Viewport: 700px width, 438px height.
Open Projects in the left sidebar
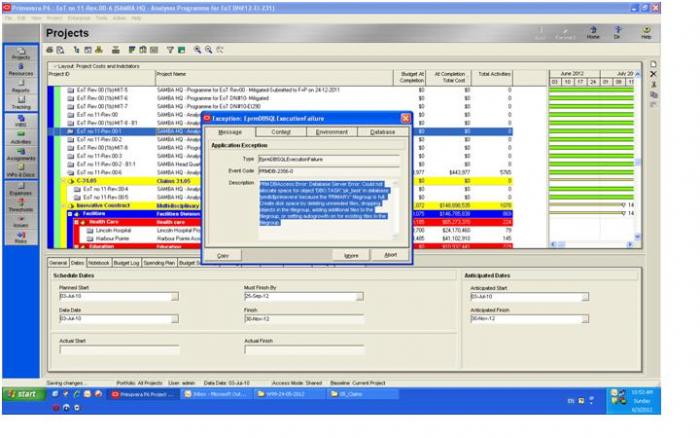click(21, 54)
